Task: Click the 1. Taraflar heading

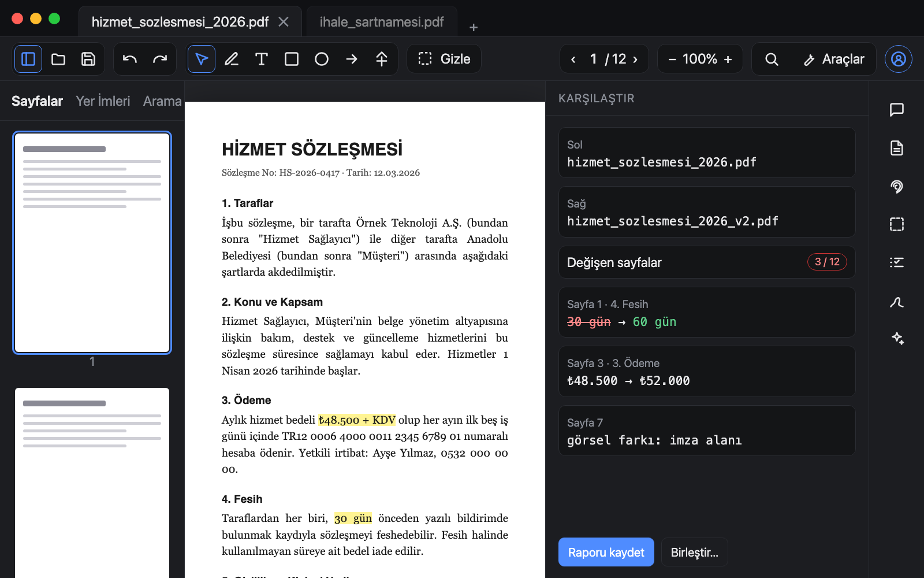Action: coord(247,203)
